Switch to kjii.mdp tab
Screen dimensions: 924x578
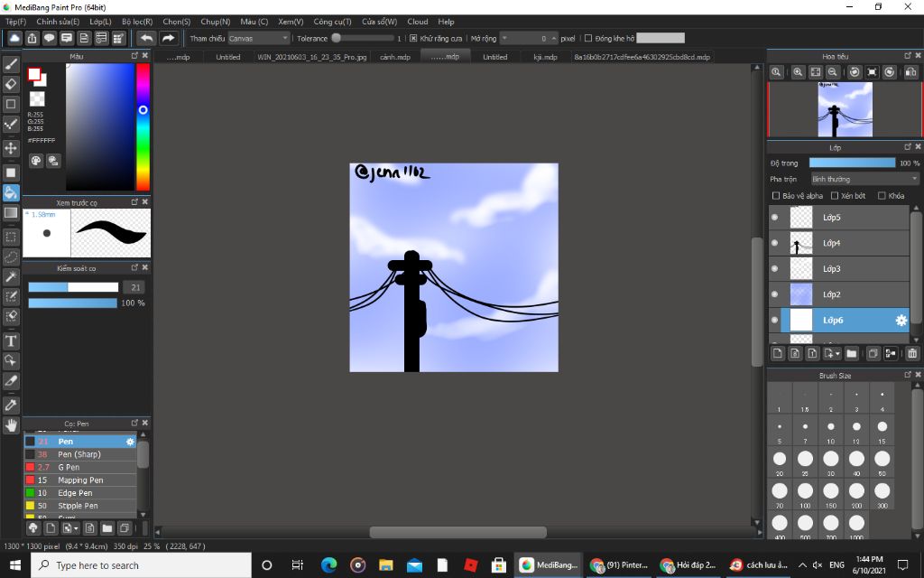coord(545,57)
